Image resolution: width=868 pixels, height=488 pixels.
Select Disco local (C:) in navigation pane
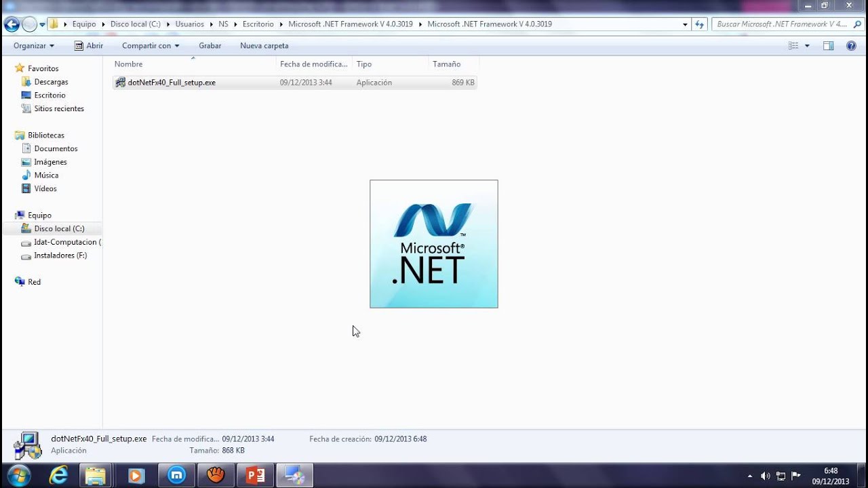(59, 228)
